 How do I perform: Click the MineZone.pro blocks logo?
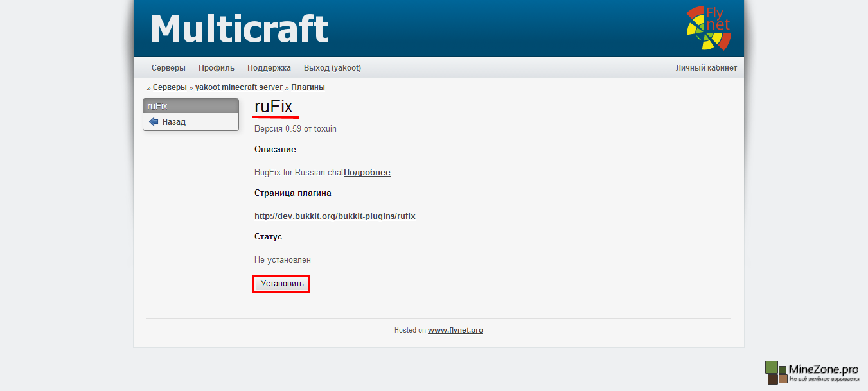click(776, 372)
